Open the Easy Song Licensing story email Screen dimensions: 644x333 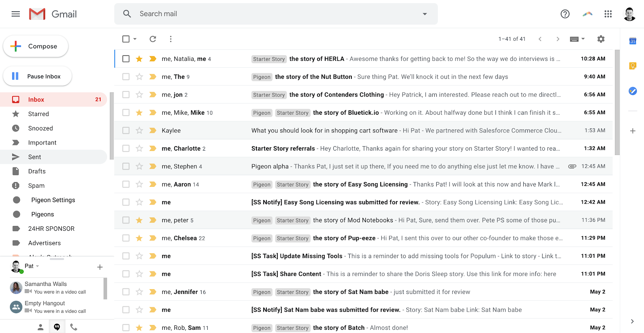(x=363, y=184)
